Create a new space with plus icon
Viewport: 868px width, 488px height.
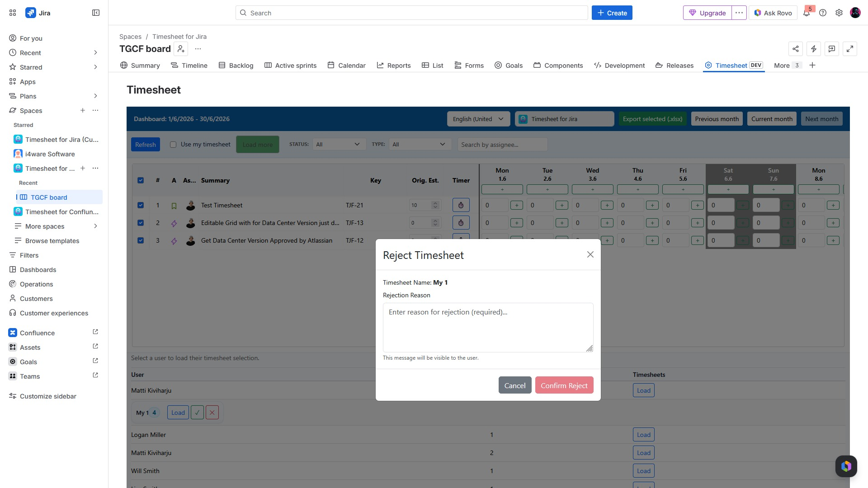pyautogui.click(x=83, y=110)
